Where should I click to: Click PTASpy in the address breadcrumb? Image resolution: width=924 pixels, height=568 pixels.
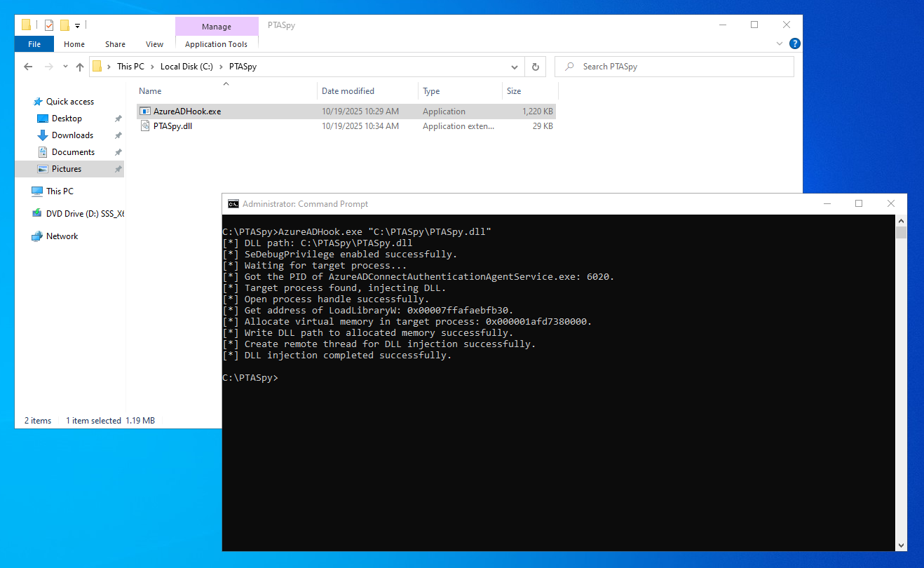click(243, 67)
